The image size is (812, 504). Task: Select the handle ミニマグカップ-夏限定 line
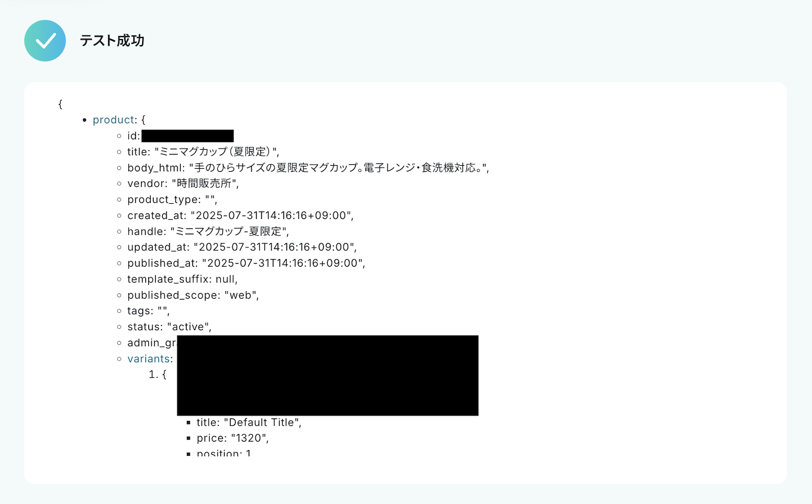tap(208, 231)
